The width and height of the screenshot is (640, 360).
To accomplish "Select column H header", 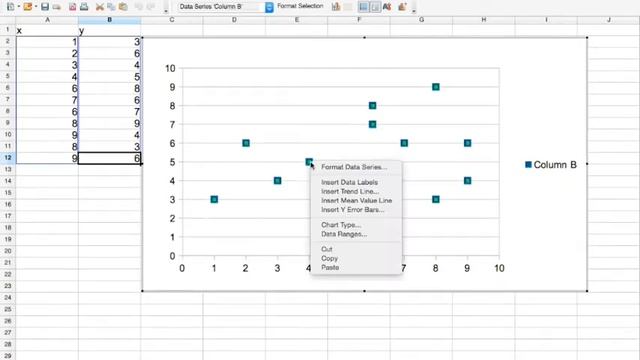I will pos(484,20).
